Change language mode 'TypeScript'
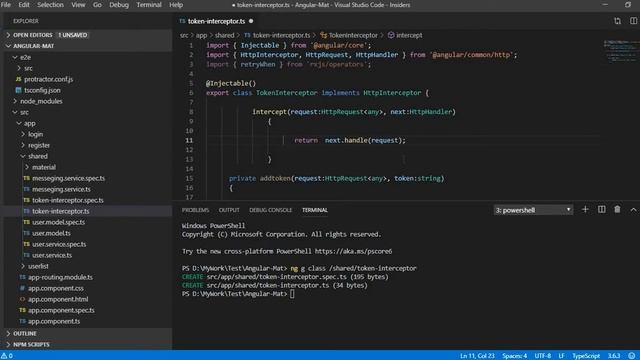 tap(586, 356)
